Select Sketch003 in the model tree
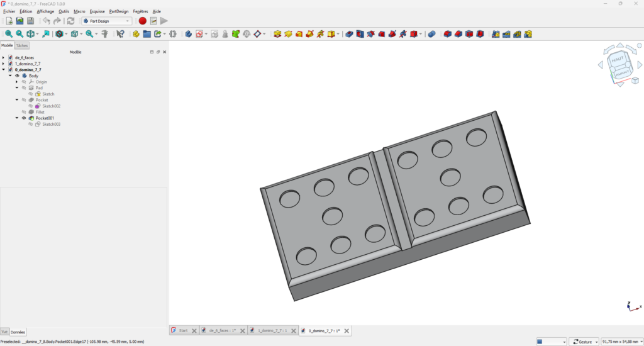This screenshot has height=346, width=644. 51,125
